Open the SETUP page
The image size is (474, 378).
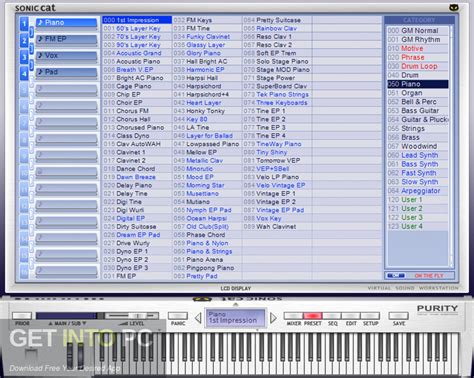370,315
